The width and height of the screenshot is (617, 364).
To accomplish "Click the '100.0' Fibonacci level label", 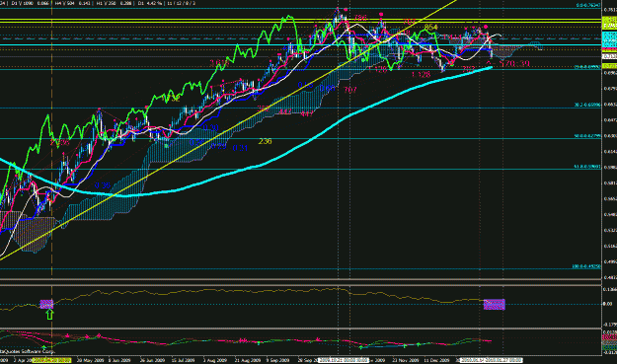I will point(586,266).
